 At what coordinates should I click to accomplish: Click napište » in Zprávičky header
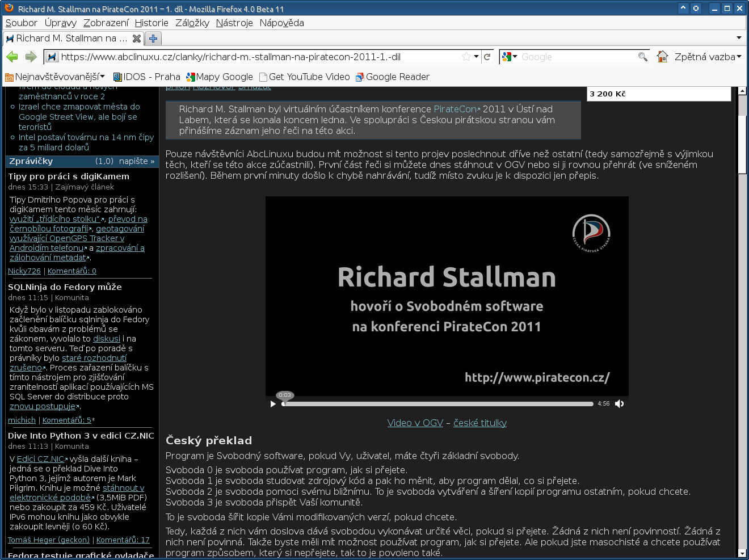click(137, 161)
